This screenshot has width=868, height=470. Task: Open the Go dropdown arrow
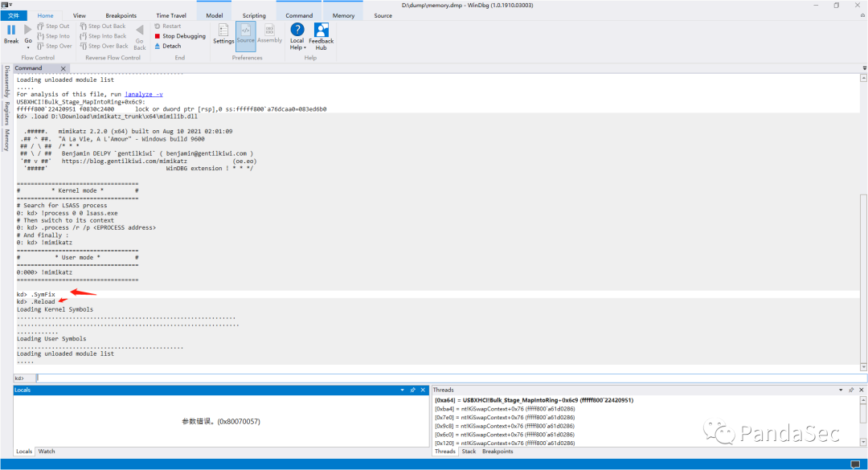(27, 47)
